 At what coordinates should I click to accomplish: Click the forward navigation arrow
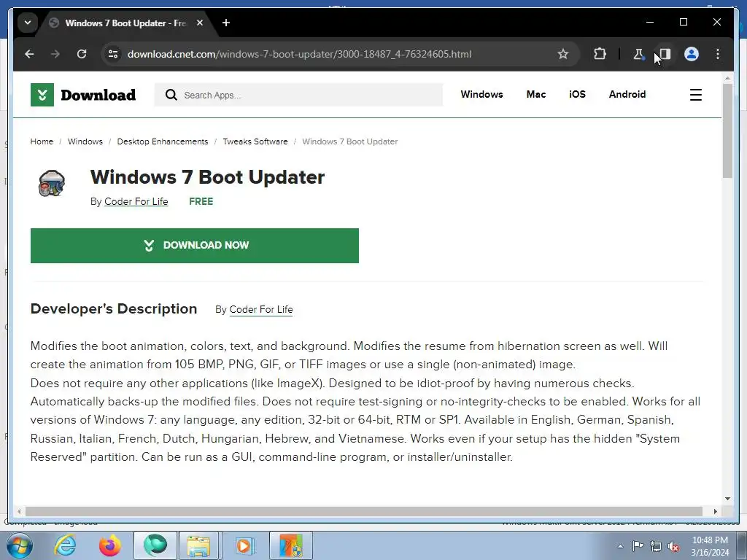click(x=55, y=54)
